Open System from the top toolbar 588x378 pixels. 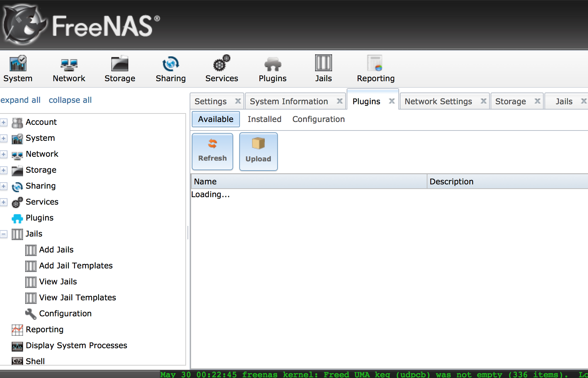[18, 69]
